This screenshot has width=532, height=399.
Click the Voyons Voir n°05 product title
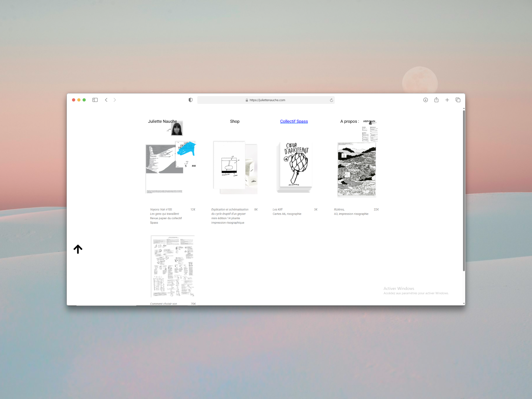(x=161, y=210)
